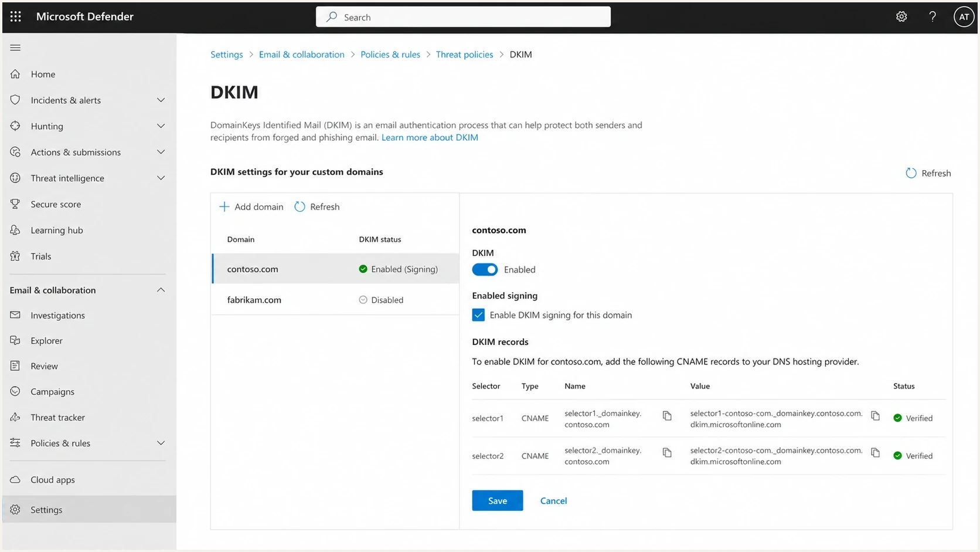Click the Hunting crosshair icon
The width and height of the screenshot is (980, 552).
[x=15, y=126]
